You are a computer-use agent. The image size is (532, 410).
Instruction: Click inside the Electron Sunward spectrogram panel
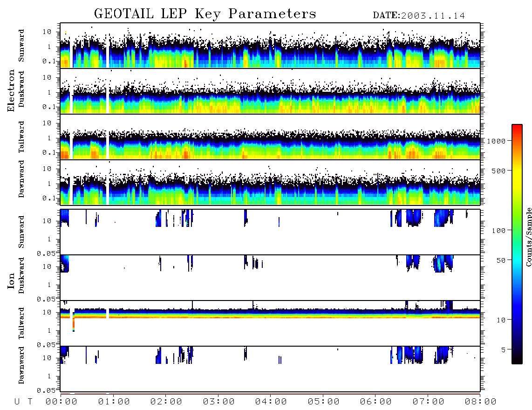(270, 46)
